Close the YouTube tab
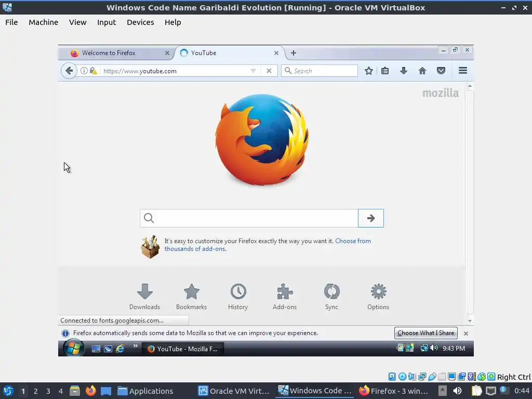Viewport: 532px width, 399px height. pos(276,53)
